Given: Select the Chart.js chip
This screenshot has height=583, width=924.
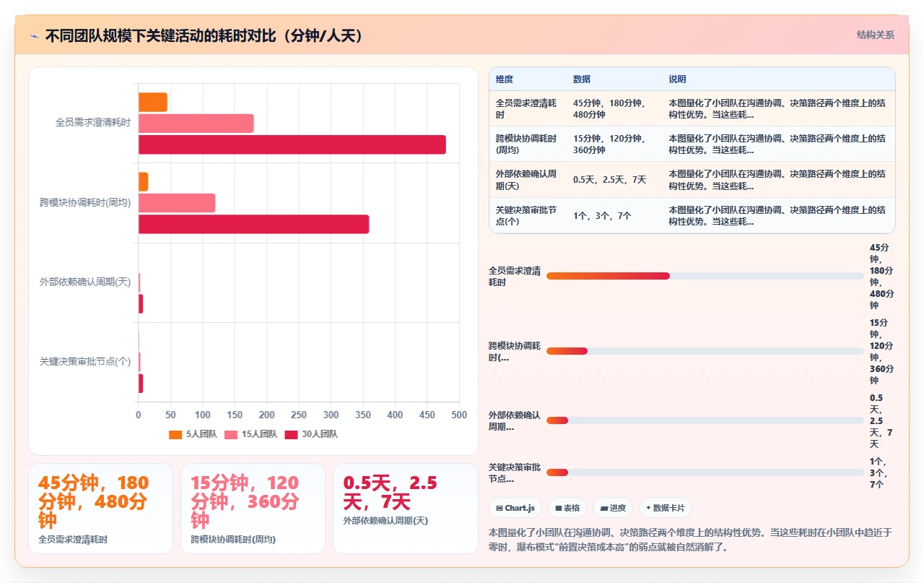Looking at the screenshot, I should coord(515,508).
